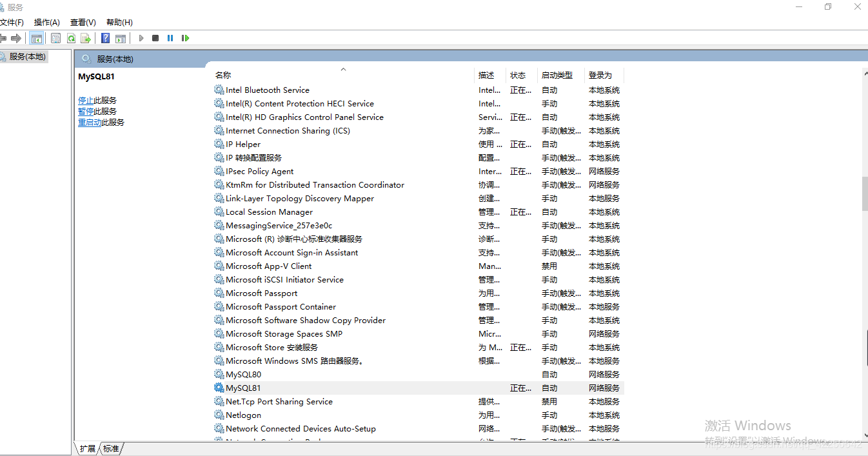Open the export list icon on the toolbar
The image size is (868, 456).
tap(86, 38)
